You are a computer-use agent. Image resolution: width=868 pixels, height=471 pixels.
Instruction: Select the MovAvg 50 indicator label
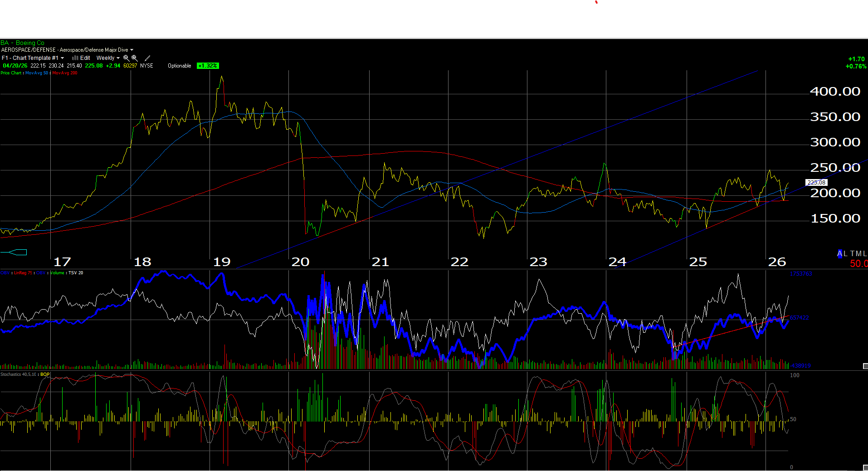point(37,73)
